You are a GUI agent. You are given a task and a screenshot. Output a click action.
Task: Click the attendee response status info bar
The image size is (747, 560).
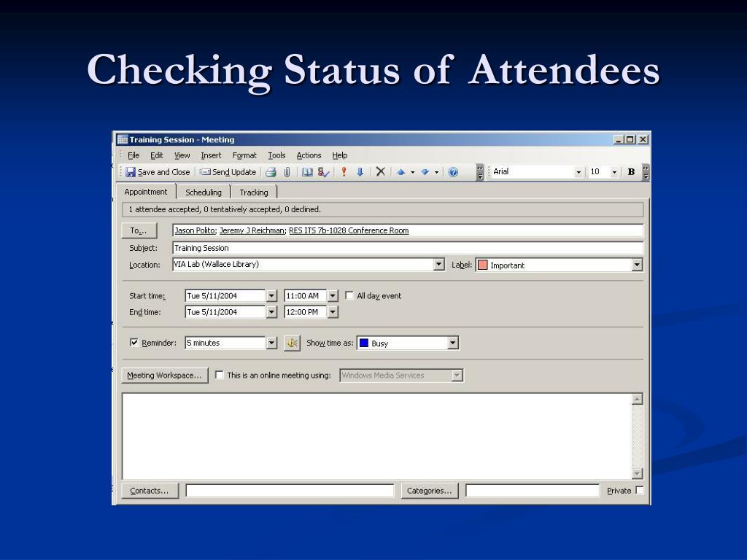click(x=383, y=209)
